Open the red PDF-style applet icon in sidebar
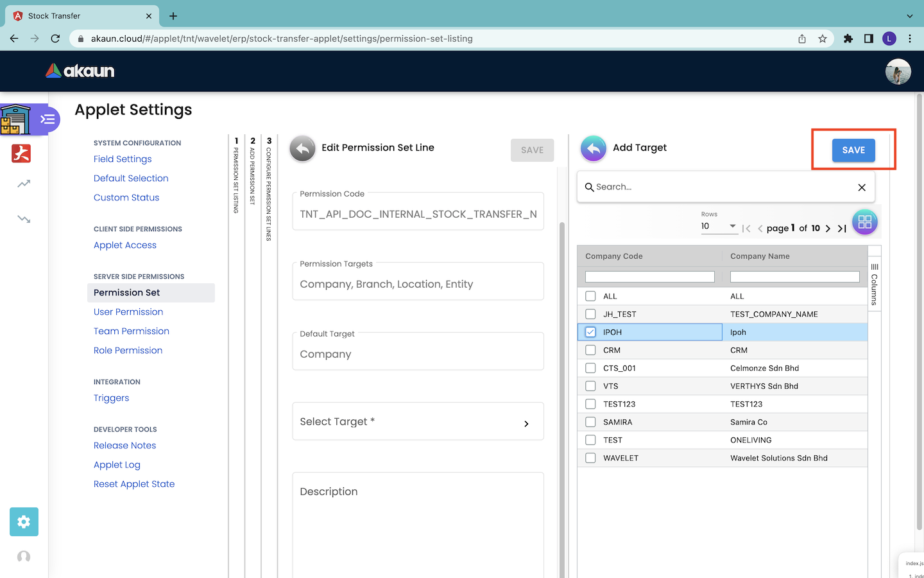The image size is (924, 578). point(21,153)
